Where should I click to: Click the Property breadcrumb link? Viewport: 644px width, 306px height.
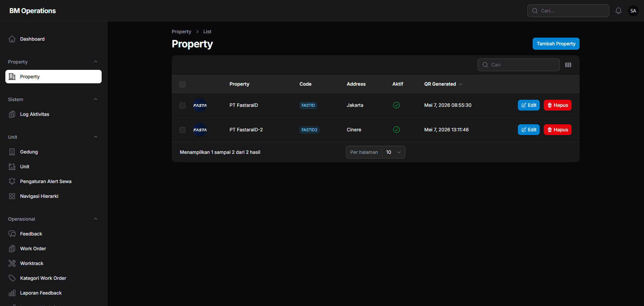coord(181,32)
